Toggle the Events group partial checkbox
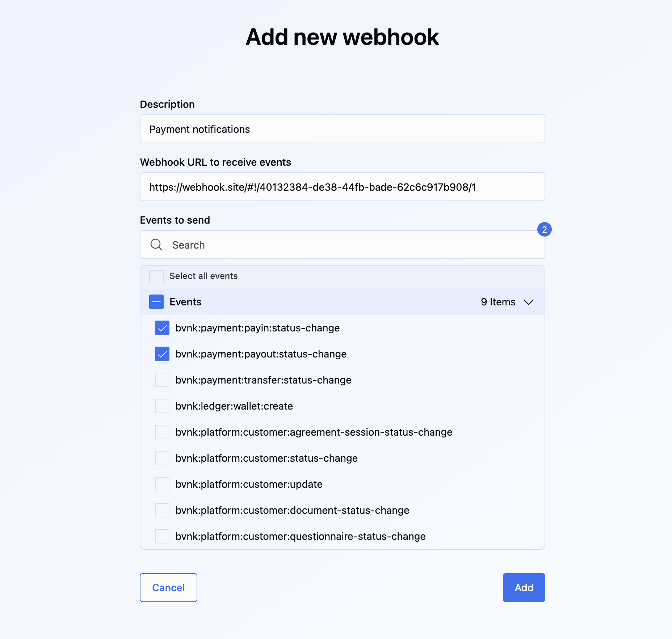672x639 pixels. (x=156, y=302)
